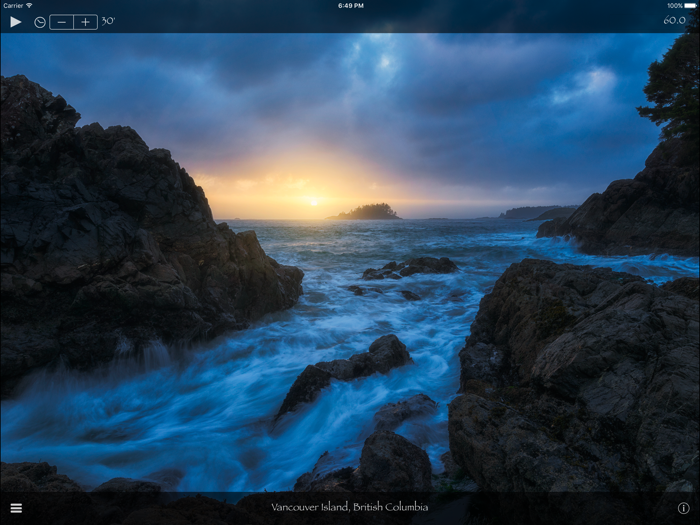Tap the 6:49 PM clock in status bar
This screenshot has width=700, height=525.
pos(350,5)
